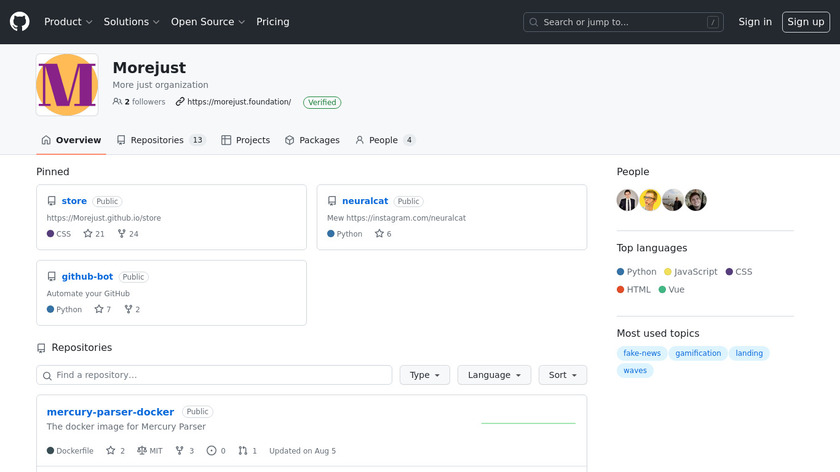The width and height of the screenshot is (840, 472).
Task: Open the Sort dropdown
Action: [x=563, y=375]
